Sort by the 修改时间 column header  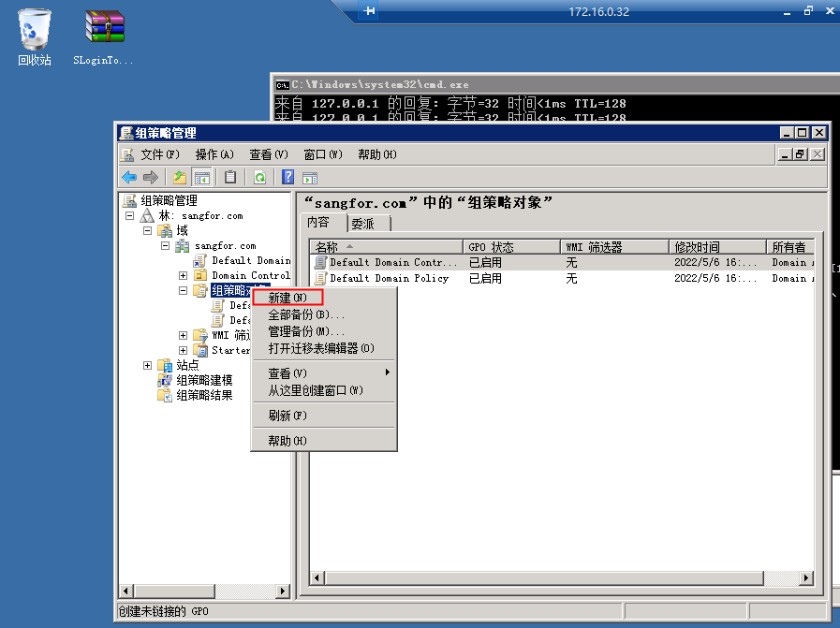698,247
